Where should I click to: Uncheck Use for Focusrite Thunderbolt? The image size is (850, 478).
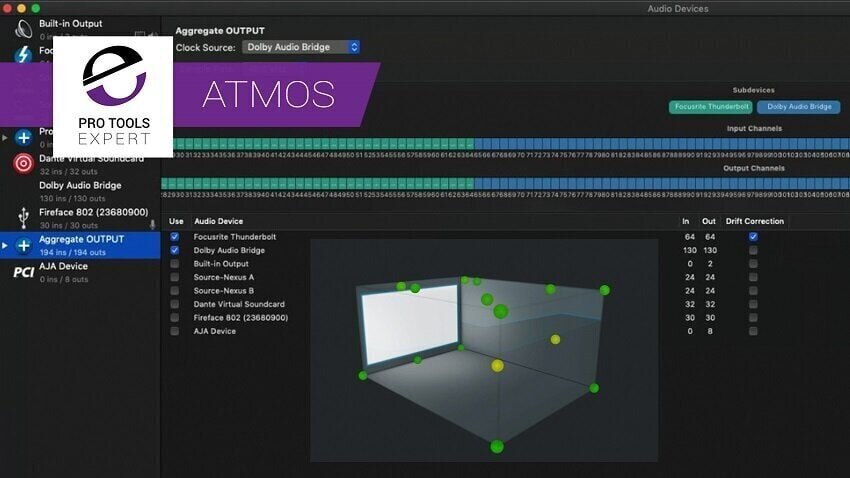click(175, 237)
